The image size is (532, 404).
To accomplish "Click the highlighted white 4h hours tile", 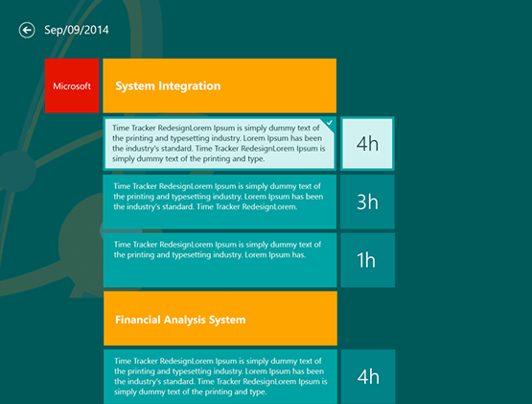I will tap(367, 143).
